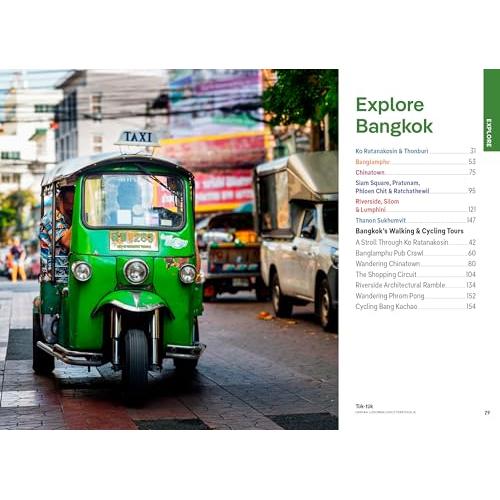The width and height of the screenshot is (500, 500).
Task: Select the 'Cycling Bang Kachao' tour entry
Action: 415,306
